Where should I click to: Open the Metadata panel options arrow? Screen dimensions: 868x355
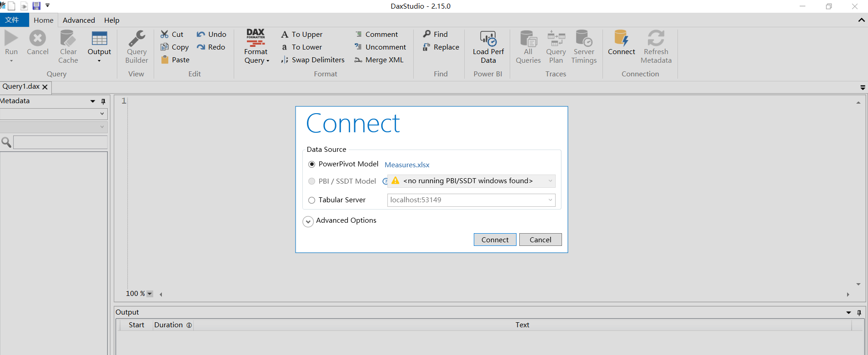[93, 101]
